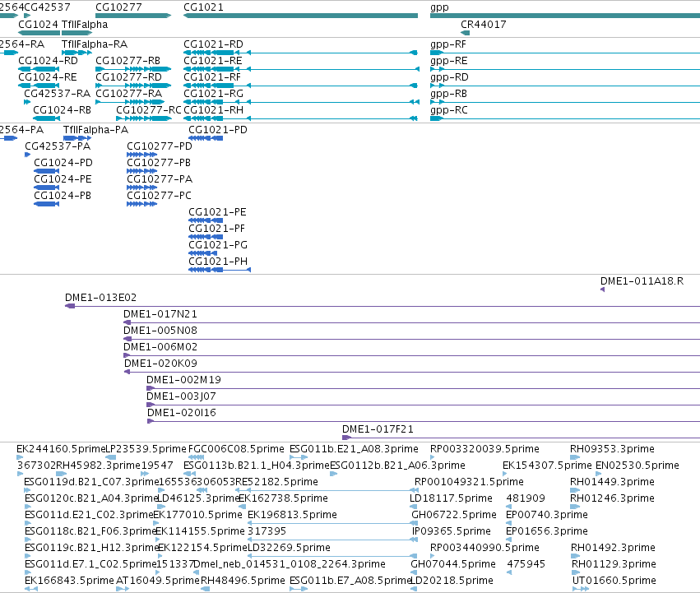Click protein CG1021-PE

click(x=217, y=212)
